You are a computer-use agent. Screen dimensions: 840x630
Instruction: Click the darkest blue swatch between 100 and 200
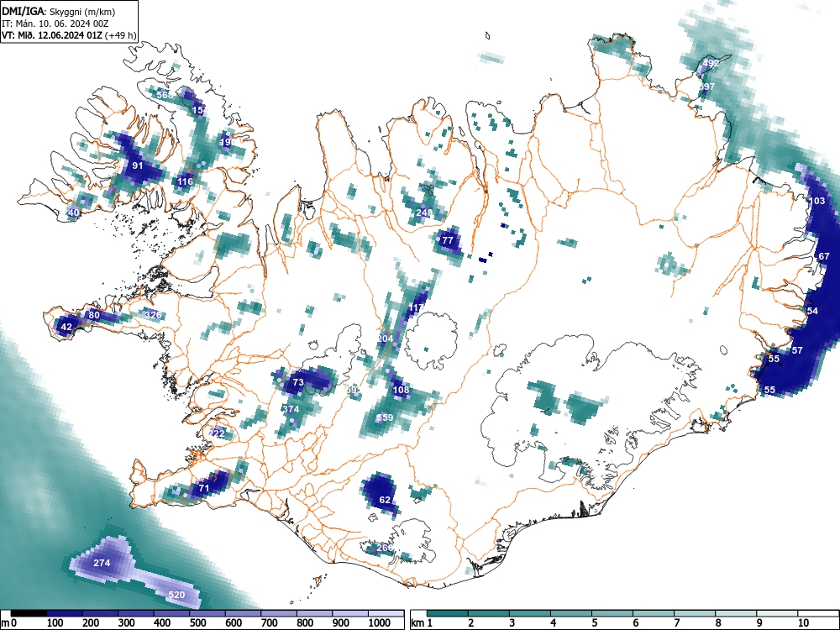65,613
